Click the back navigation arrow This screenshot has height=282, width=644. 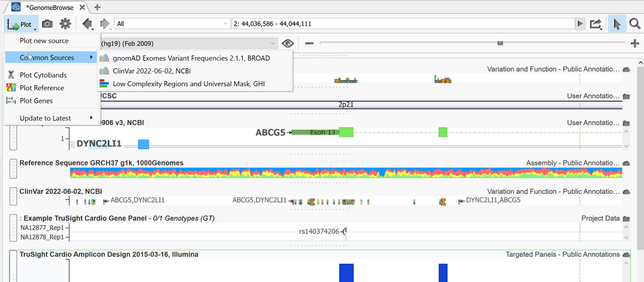(87, 24)
